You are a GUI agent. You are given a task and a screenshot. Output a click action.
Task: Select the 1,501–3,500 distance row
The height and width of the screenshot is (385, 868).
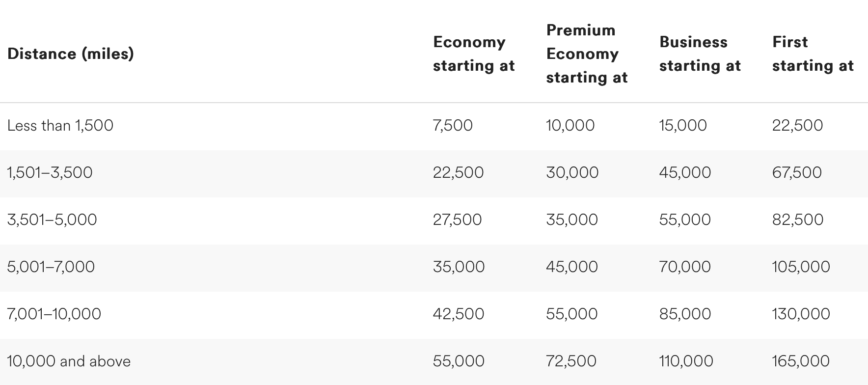tap(434, 172)
